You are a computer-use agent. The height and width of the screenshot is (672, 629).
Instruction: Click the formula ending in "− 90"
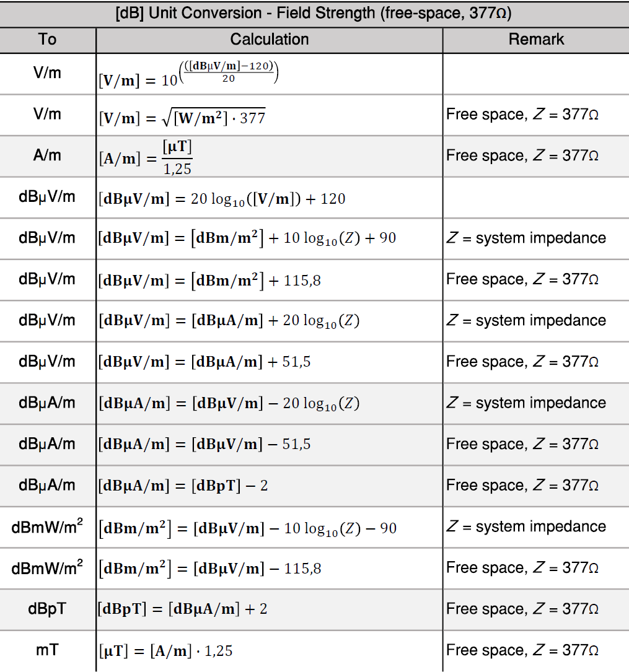coord(248,528)
